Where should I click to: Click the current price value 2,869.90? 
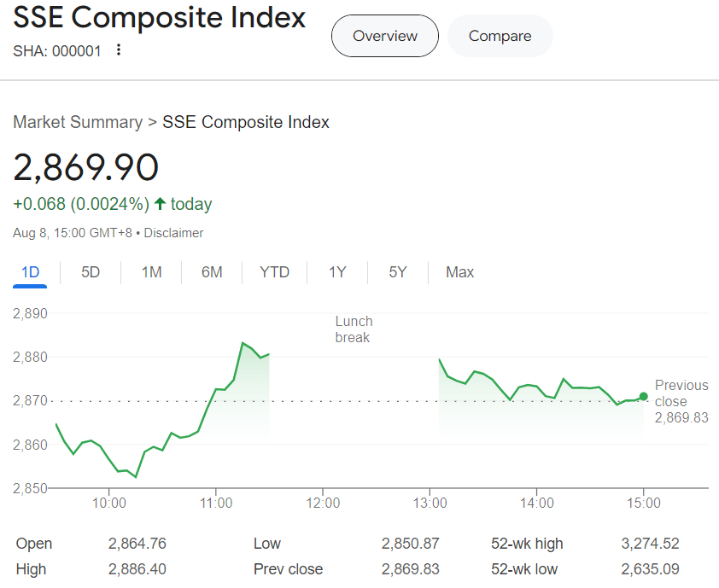tap(85, 168)
